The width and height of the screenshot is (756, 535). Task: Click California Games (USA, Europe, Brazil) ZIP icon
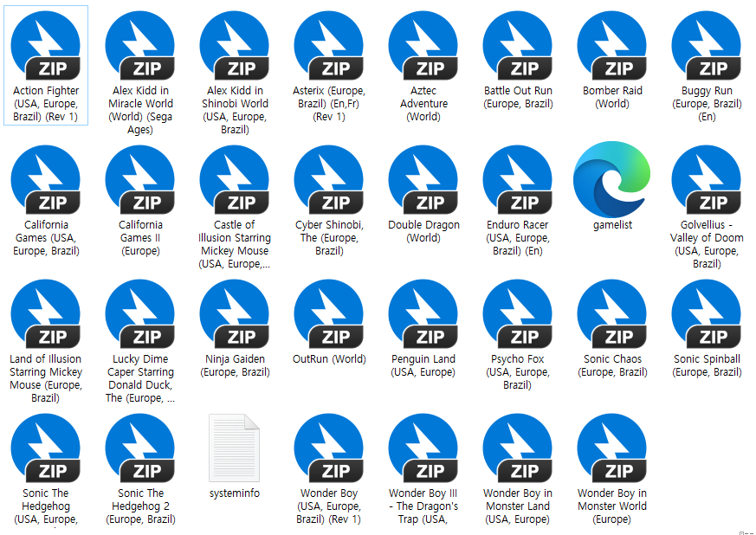(x=46, y=180)
